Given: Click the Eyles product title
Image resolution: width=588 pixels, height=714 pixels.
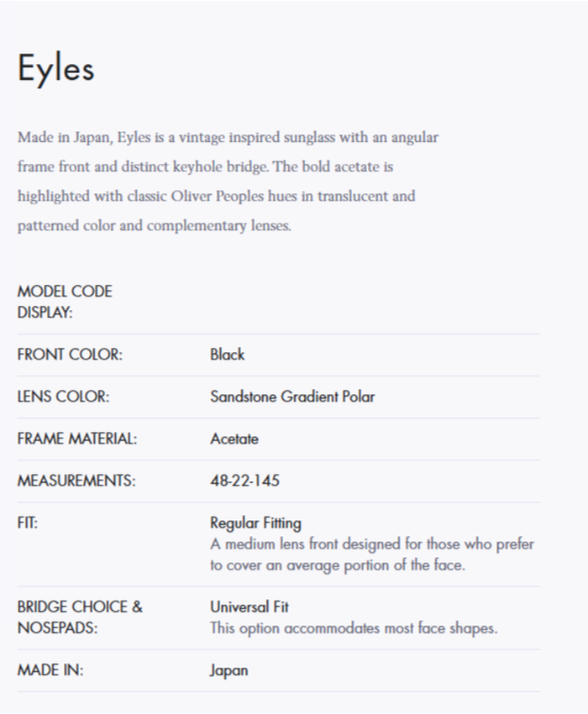Looking at the screenshot, I should [55, 68].
